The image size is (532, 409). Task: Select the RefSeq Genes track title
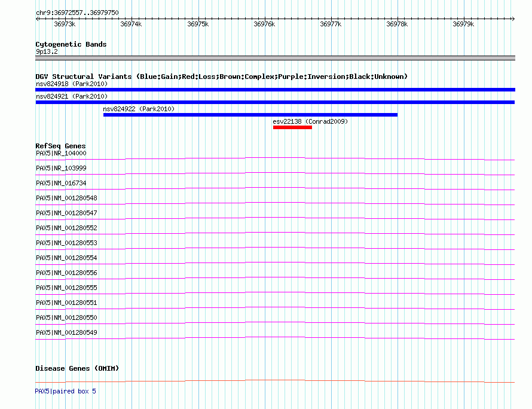tap(61, 146)
